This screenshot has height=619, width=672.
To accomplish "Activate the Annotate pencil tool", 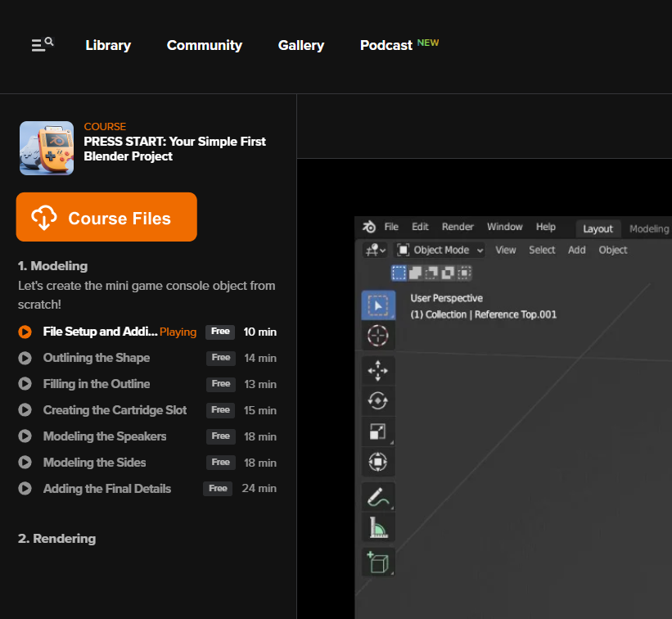I will [x=378, y=497].
